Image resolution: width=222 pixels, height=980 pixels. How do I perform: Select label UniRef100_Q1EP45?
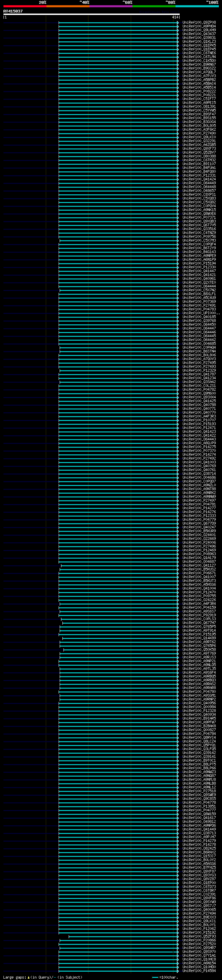tap(199, 49)
